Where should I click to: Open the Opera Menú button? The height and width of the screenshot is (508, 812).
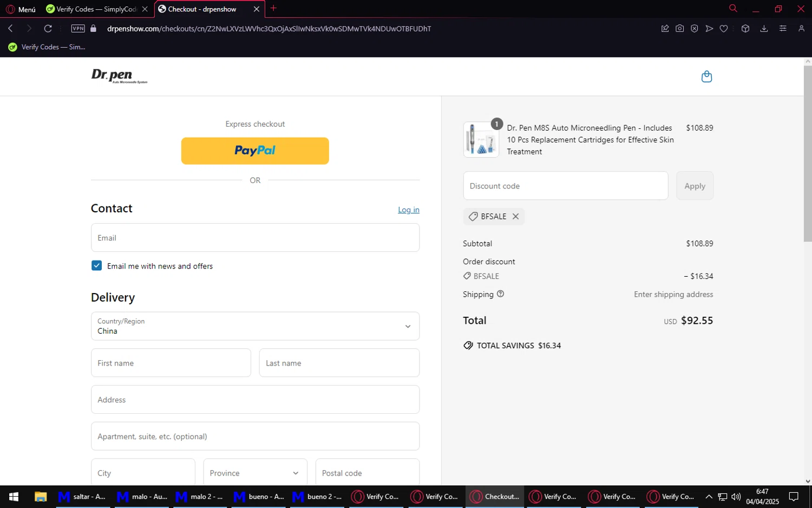(21, 9)
